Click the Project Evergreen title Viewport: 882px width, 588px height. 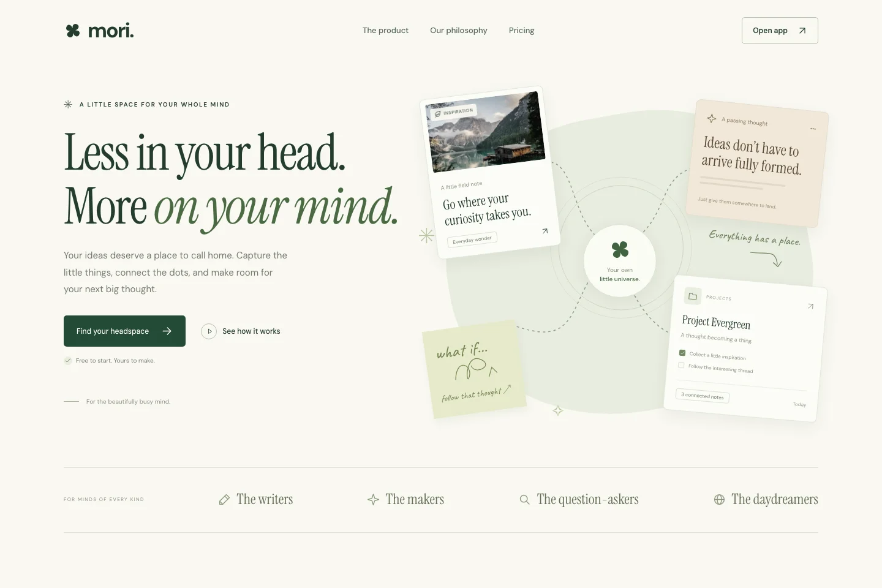click(716, 322)
